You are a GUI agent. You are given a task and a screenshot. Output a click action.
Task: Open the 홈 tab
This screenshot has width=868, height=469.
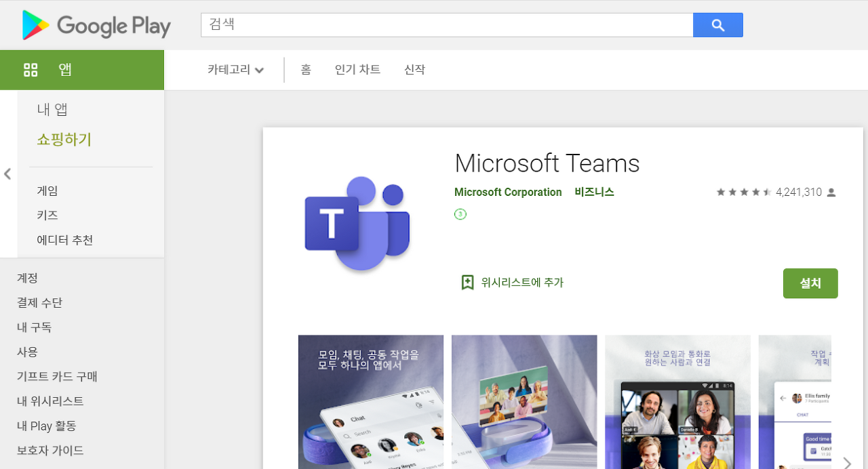pyautogui.click(x=306, y=70)
